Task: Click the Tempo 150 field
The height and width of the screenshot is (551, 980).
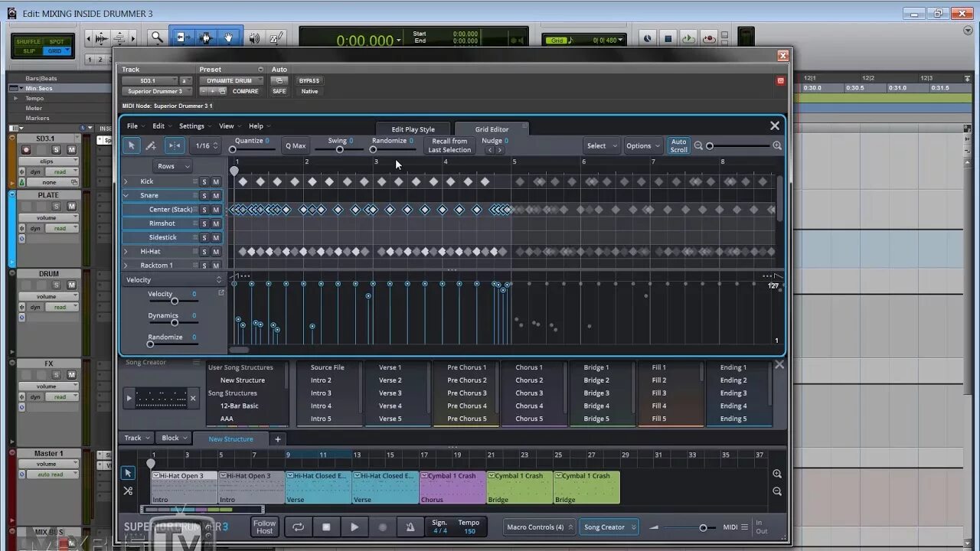Action: click(x=469, y=527)
